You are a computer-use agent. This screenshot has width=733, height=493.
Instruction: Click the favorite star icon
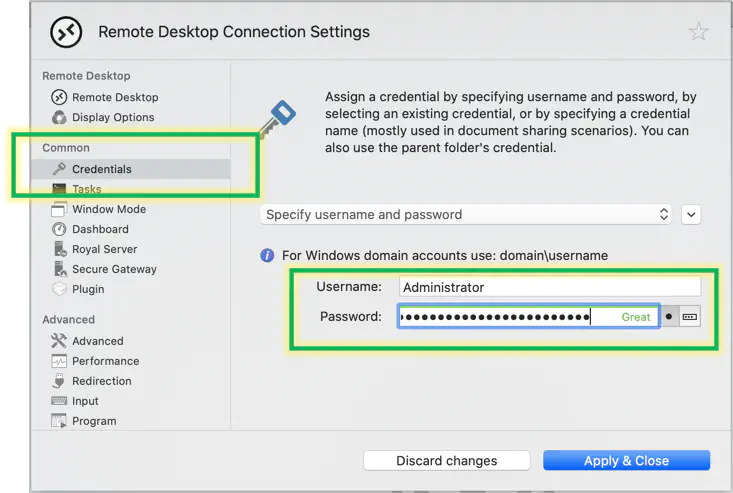point(698,32)
